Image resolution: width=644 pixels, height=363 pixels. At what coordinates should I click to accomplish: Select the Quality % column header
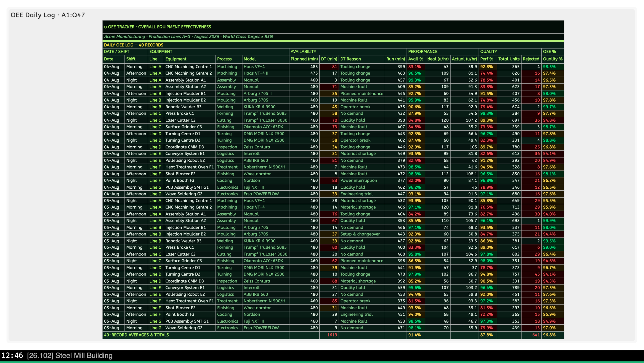click(552, 59)
